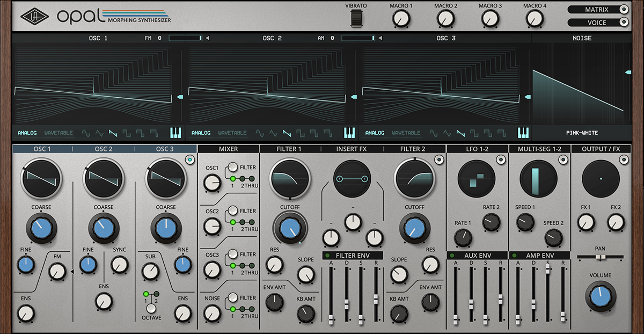Open the Filter 2 section options circle
This screenshot has height=334, width=644.
click(x=438, y=159)
